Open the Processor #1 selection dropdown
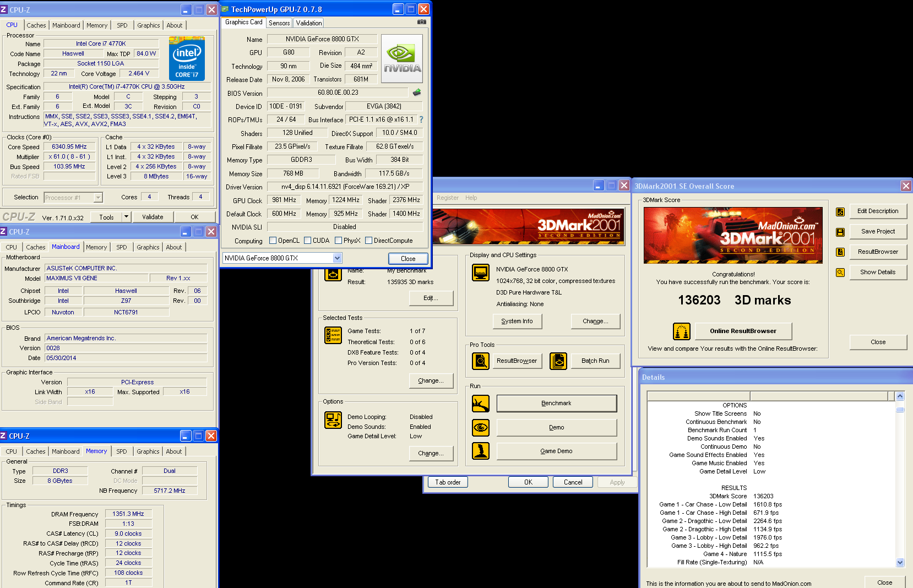The image size is (913, 588). click(x=98, y=197)
